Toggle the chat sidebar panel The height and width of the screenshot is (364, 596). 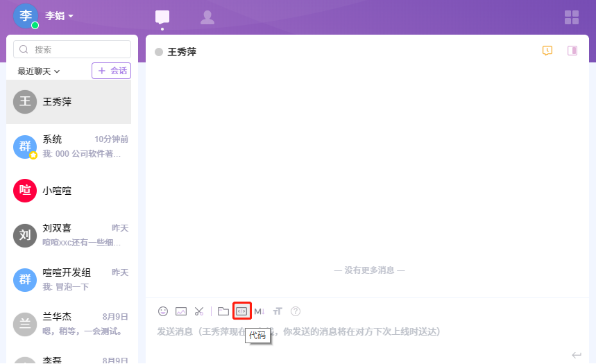572,51
